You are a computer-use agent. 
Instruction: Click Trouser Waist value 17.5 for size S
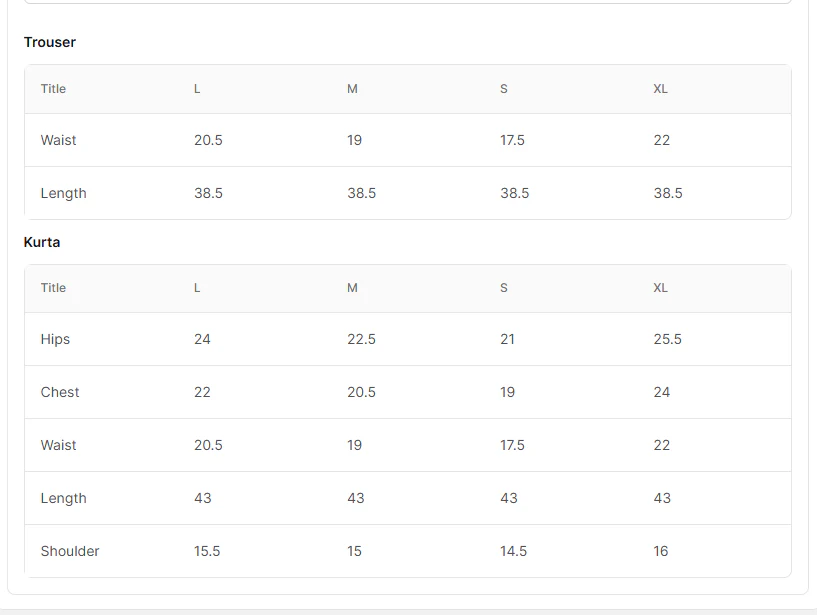[x=512, y=140]
